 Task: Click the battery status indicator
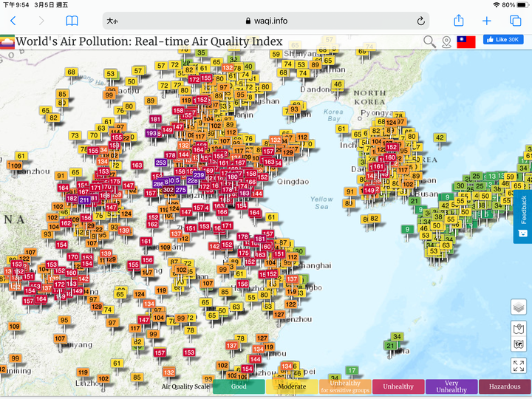(x=522, y=4)
